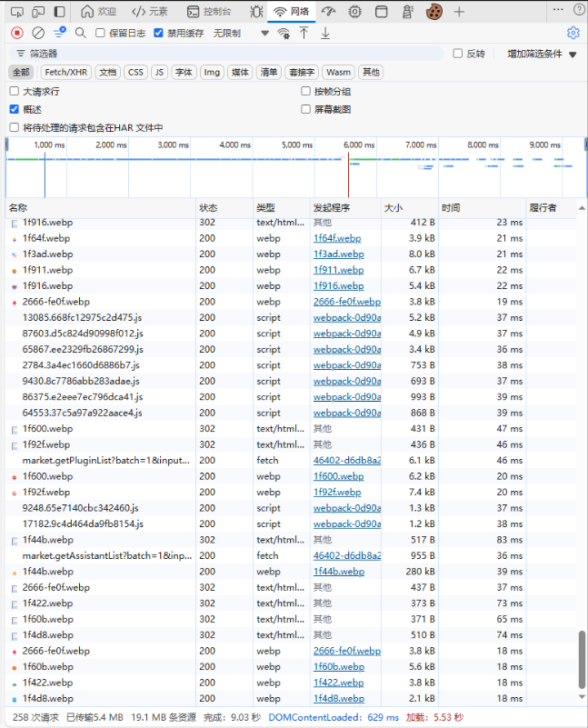Open the cookie-icon panel tab
This screenshot has height=728, width=588.
434,12
